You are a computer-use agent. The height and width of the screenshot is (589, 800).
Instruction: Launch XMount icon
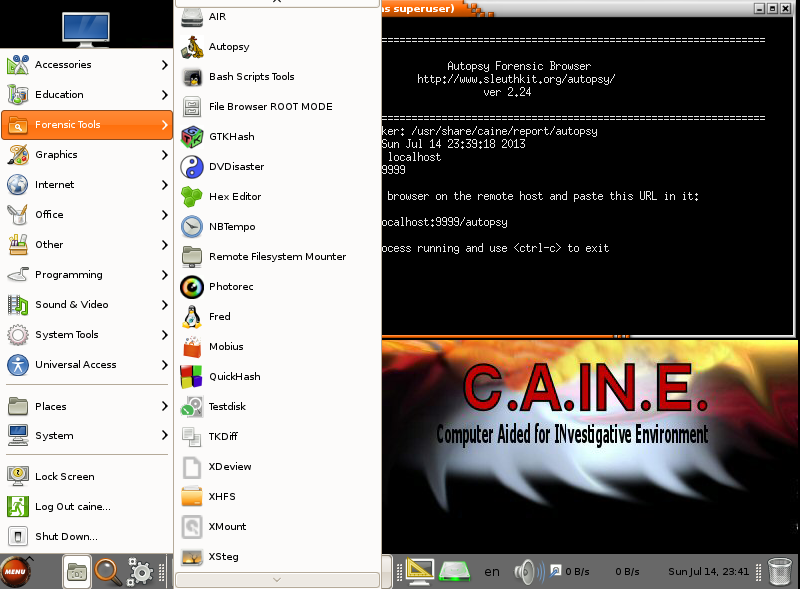click(x=192, y=527)
